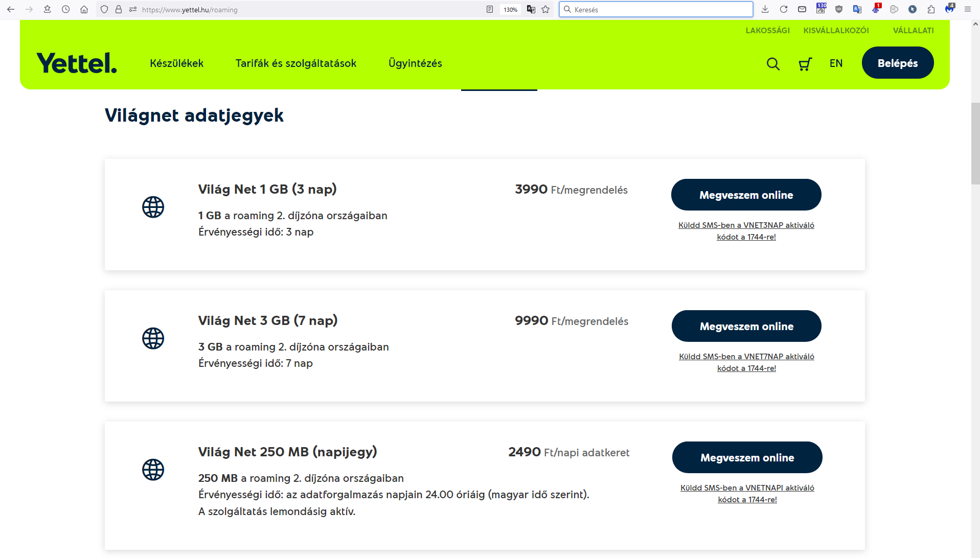Click the VNET3NAP SMS activation link
This screenshot has height=558, width=980.
click(746, 231)
